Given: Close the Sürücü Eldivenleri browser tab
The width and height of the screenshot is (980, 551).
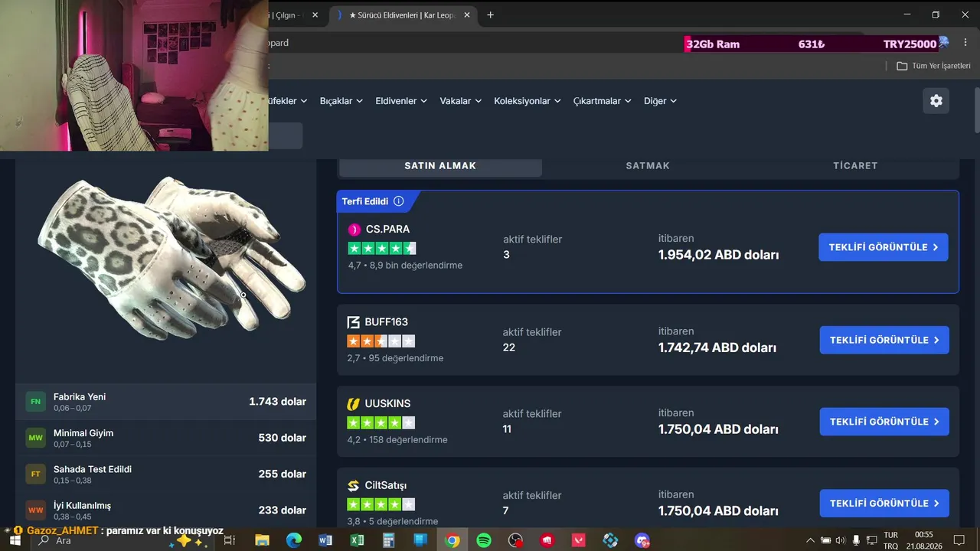Looking at the screenshot, I should (467, 15).
